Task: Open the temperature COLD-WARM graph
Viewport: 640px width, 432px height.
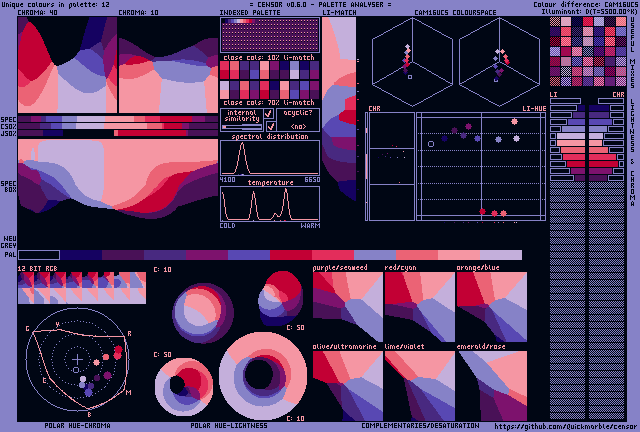Action: (x=270, y=204)
